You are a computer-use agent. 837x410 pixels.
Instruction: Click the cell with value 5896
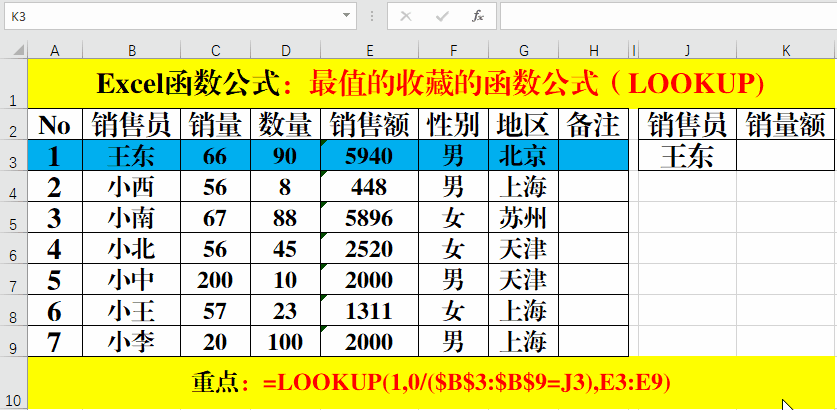[x=369, y=217]
